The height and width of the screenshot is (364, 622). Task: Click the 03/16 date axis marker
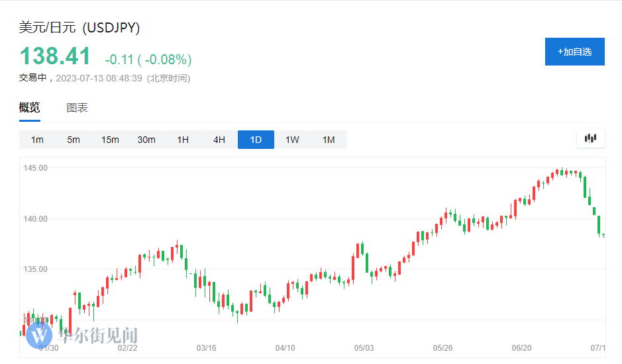point(207,348)
